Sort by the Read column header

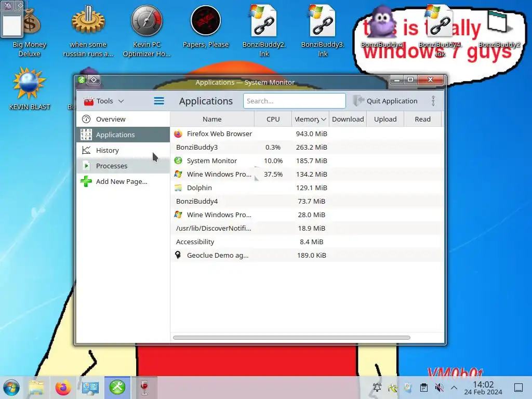click(x=422, y=119)
